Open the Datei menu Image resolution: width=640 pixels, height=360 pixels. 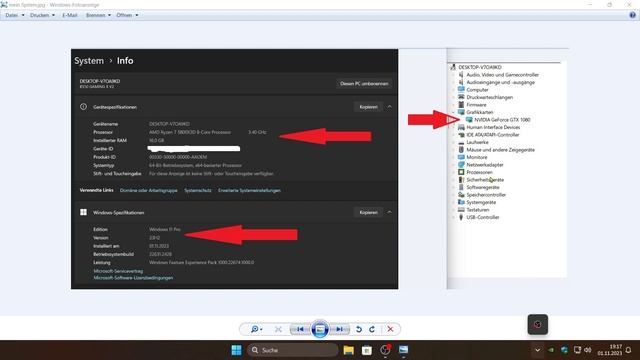coord(15,15)
